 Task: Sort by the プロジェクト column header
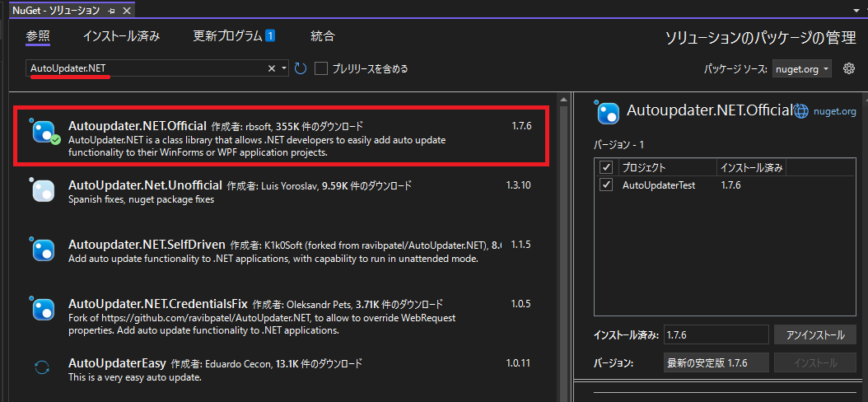(x=666, y=168)
